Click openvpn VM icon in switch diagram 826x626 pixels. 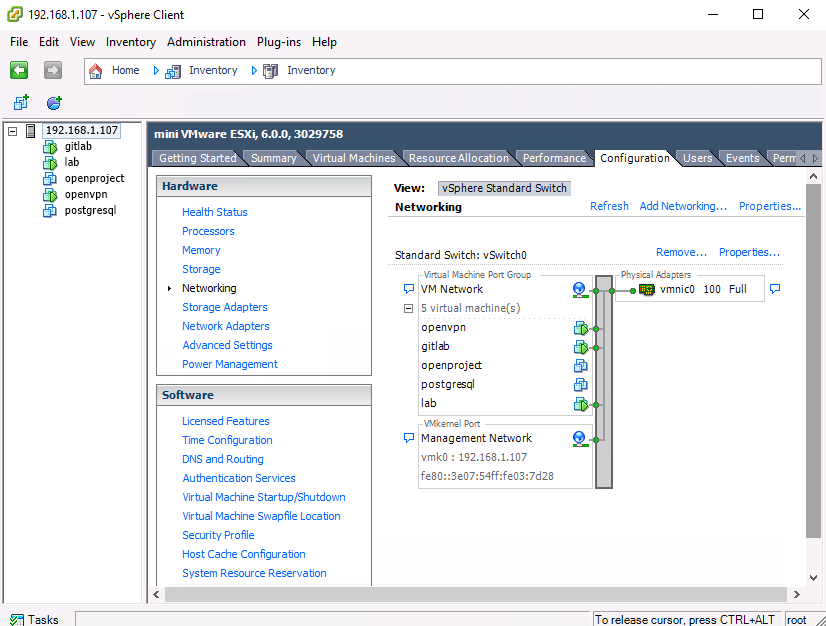(581, 328)
